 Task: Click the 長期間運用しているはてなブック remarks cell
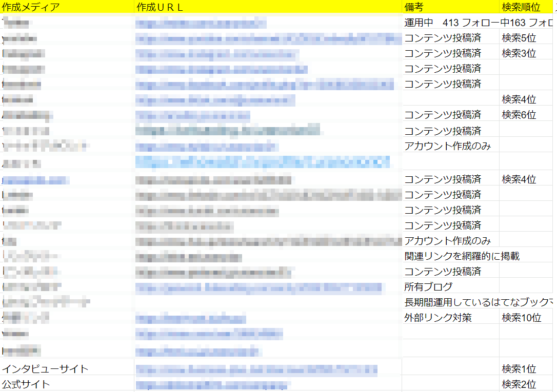(x=450, y=302)
